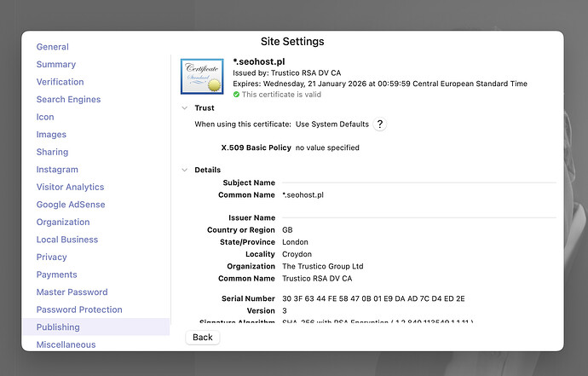Viewport: 588px width, 376px height.
Task: Click 'The Trustico Group Ltd' organization value
Action: (x=322, y=266)
